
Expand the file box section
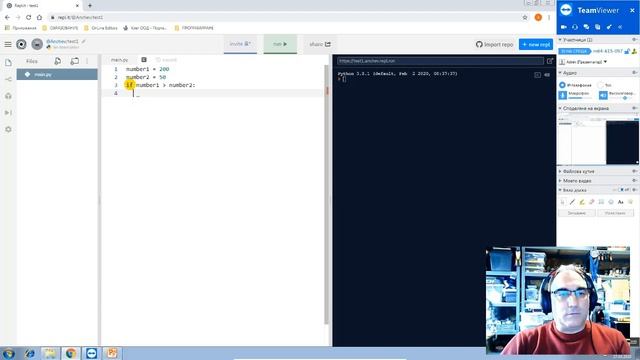560,171
